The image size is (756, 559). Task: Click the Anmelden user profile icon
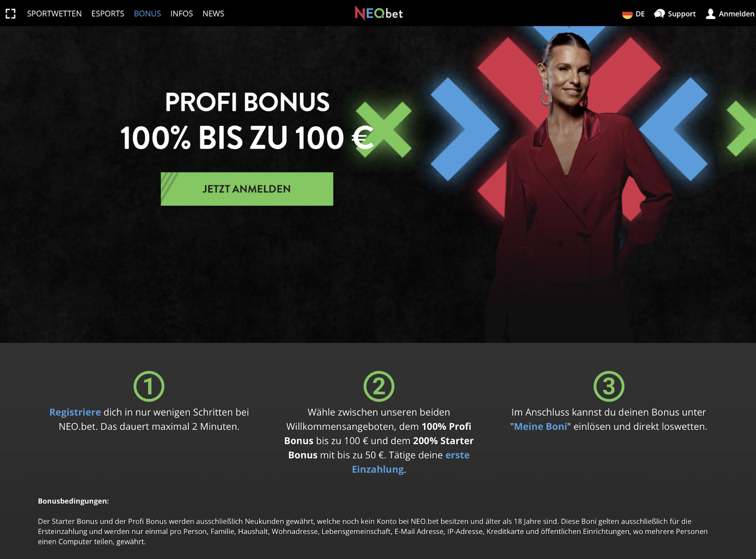710,14
